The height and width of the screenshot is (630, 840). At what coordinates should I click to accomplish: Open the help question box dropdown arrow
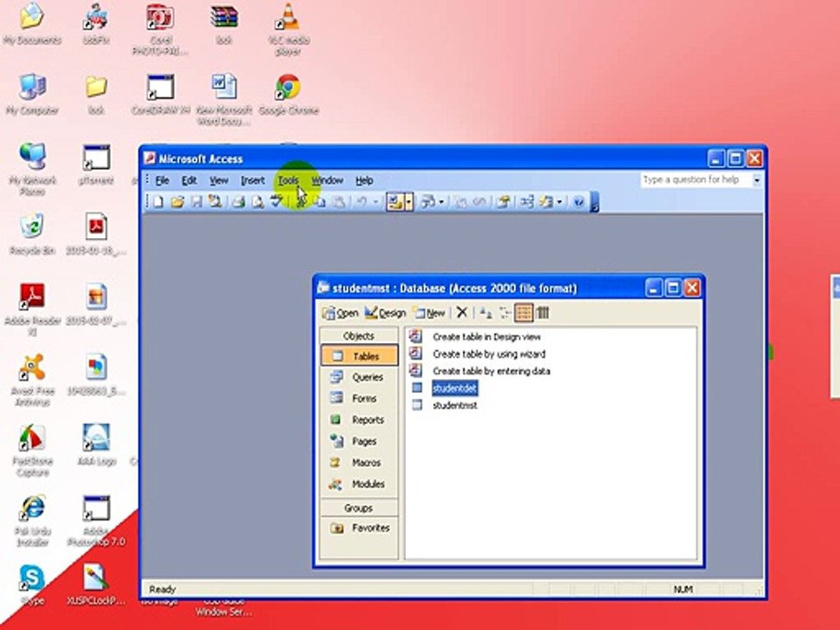coord(756,180)
